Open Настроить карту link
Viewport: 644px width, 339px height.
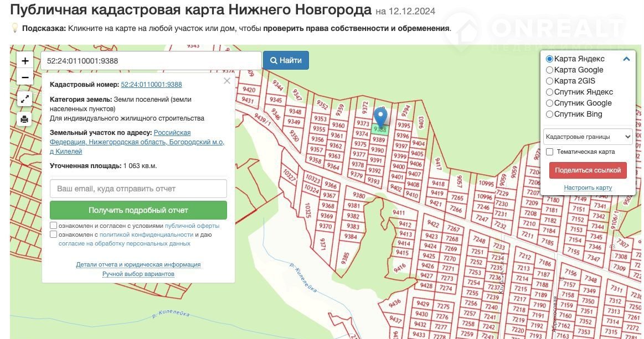[x=588, y=187]
